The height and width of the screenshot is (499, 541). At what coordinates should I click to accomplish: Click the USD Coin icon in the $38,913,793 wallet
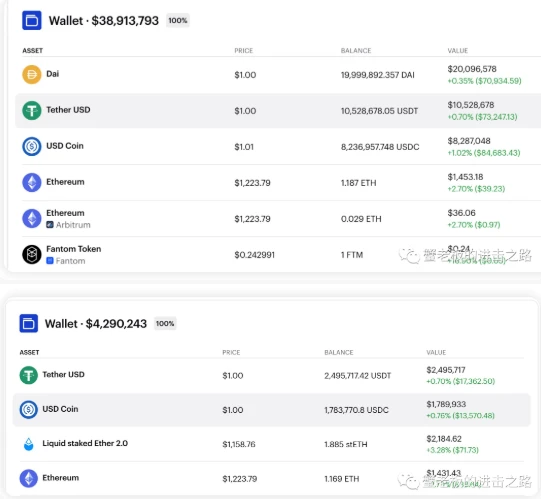(x=32, y=146)
